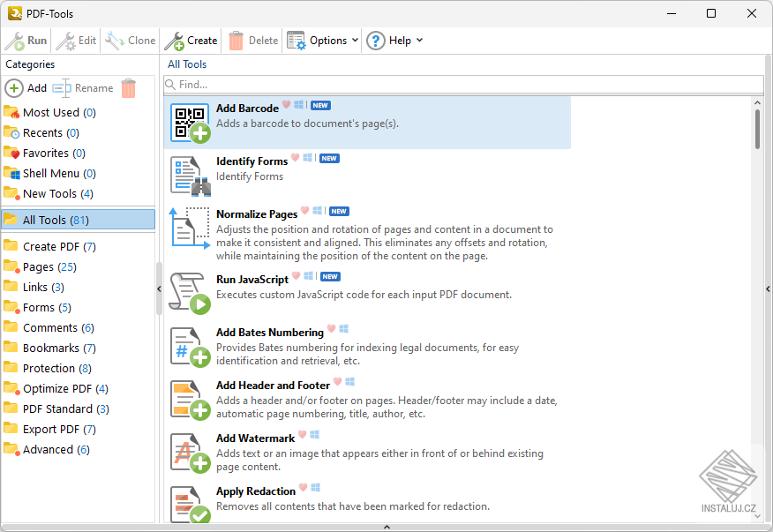Image resolution: width=773 pixels, height=532 pixels.
Task: Toggle favorite heart for Normalize Pages
Action: (305, 211)
